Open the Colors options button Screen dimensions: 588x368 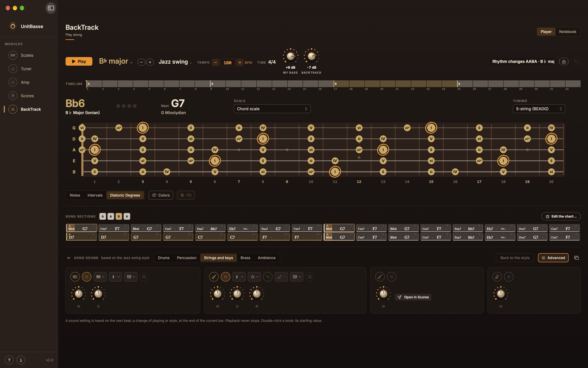pos(161,195)
